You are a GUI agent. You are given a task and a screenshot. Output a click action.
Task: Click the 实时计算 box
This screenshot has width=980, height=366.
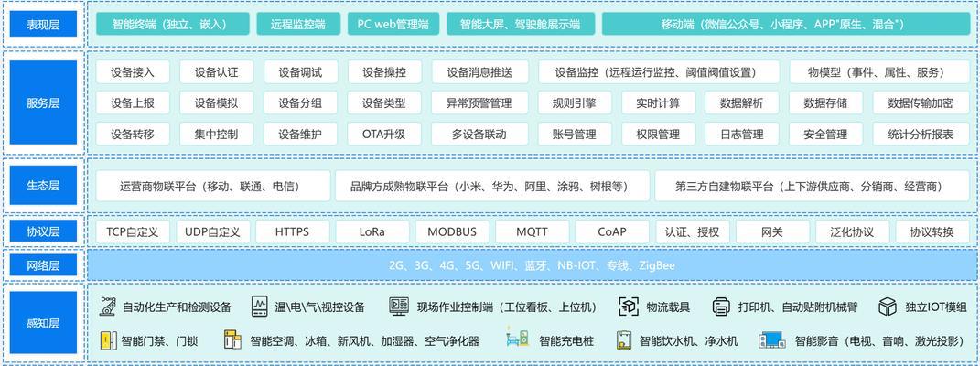(x=658, y=102)
